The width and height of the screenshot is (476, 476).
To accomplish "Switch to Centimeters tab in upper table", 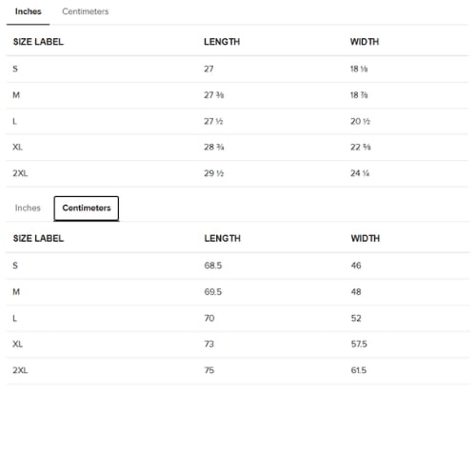I will [x=85, y=11].
